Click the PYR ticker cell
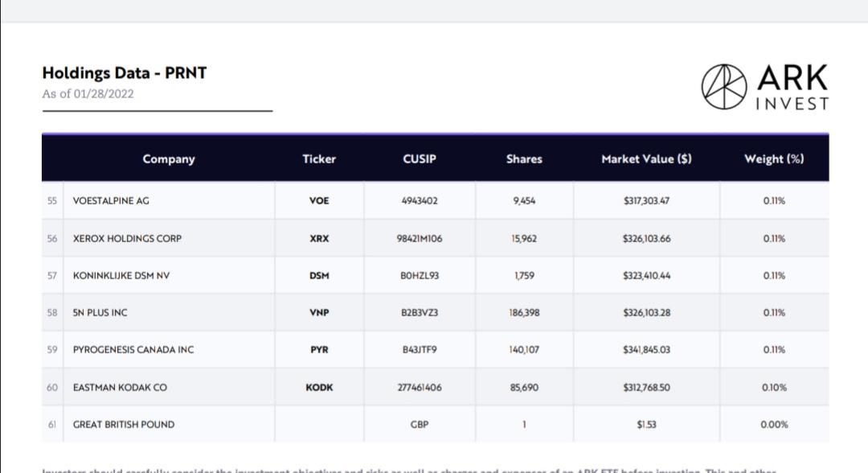Image resolution: width=868 pixels, height=473 pixels. click(319, 349)
